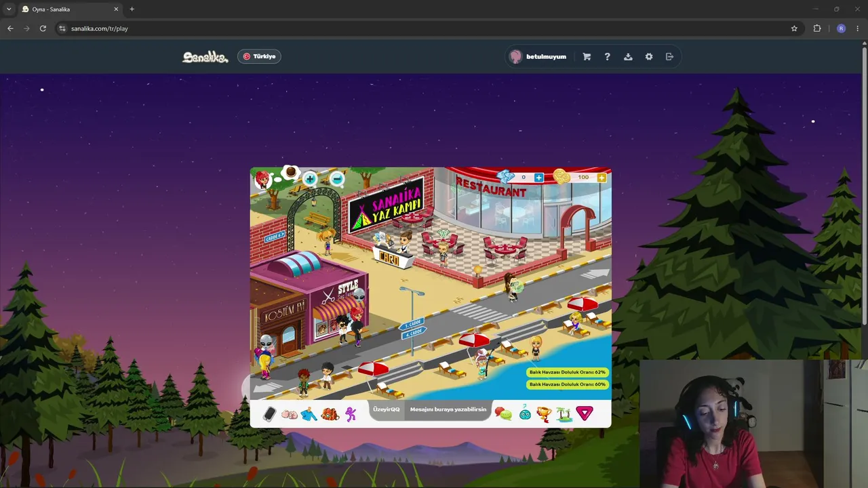Click the scissors sign on Style salon
The height and width of the screenshot is (488, 868).
click(329, 297)
